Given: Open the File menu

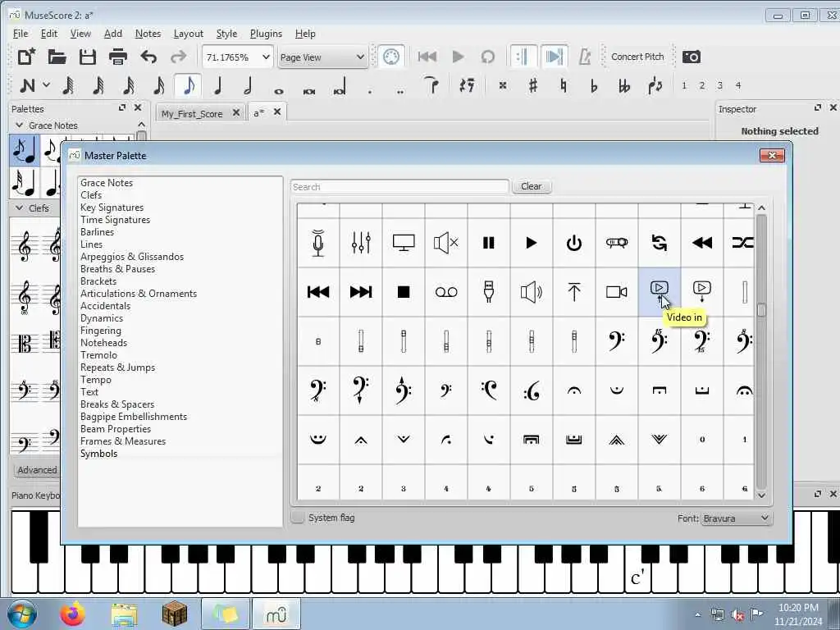Looking at the screenshot, I should pyautogui.click(x=21, y=33).
